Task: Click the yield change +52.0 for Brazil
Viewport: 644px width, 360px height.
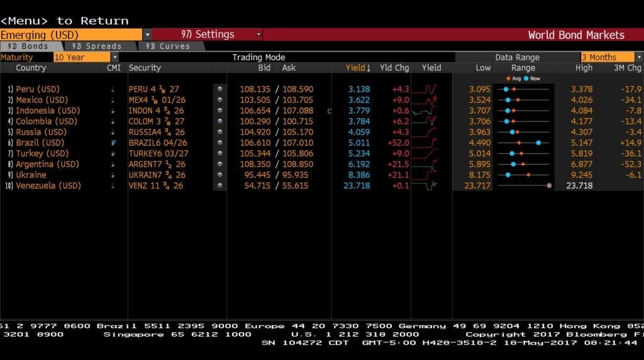Action: tap(398, 143)
